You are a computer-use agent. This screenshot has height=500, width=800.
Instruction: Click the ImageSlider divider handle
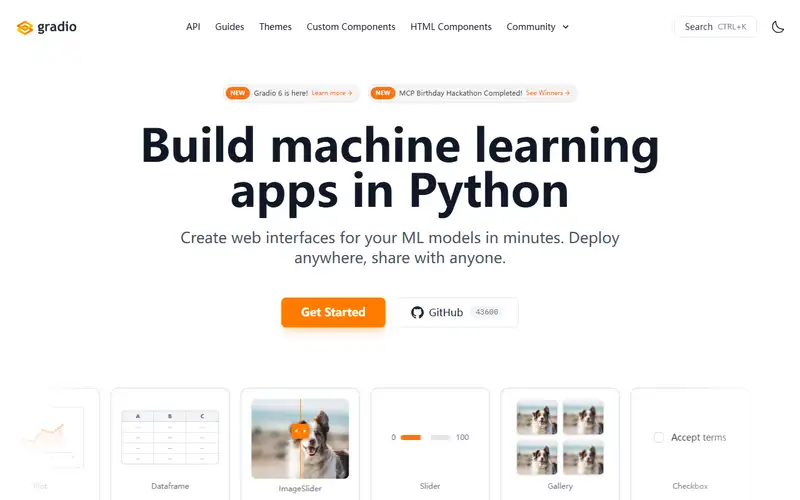(300, 431)
